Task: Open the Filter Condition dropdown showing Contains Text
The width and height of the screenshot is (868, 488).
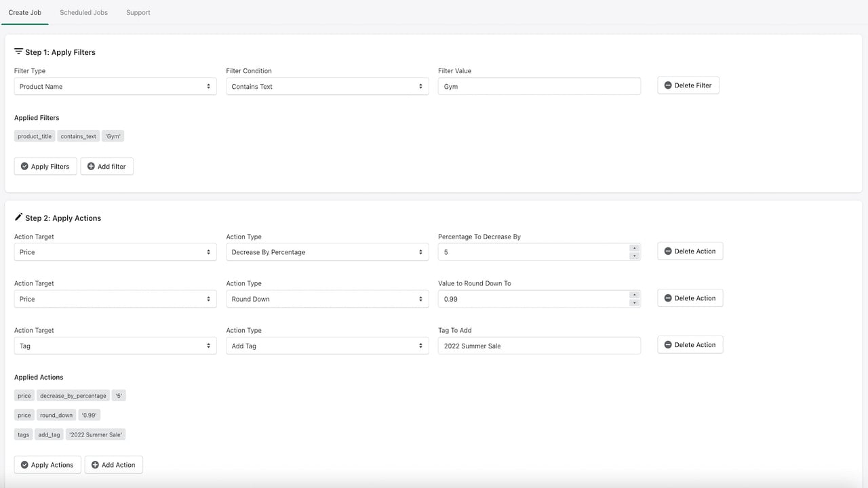Action: (x=328, y=86)
